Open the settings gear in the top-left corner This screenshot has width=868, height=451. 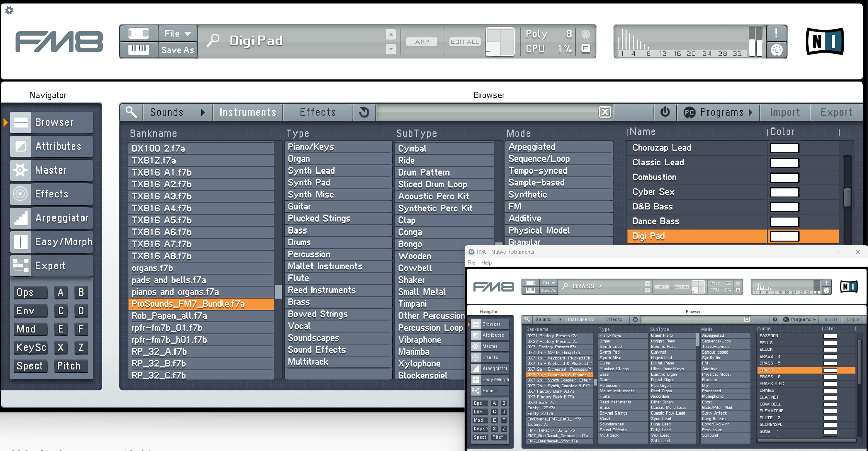[9, 10]
